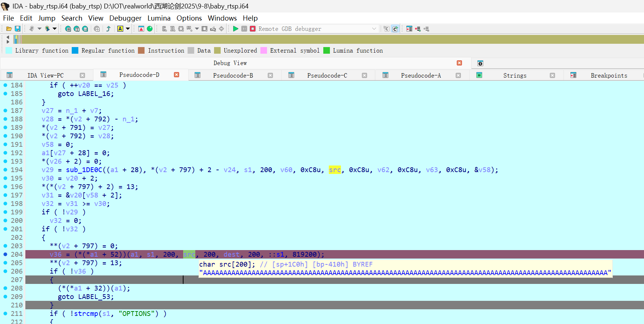Screen dimensions: 644x324
Task: Click the Debug View snapshot icon
Action: [x=480, y=63]
